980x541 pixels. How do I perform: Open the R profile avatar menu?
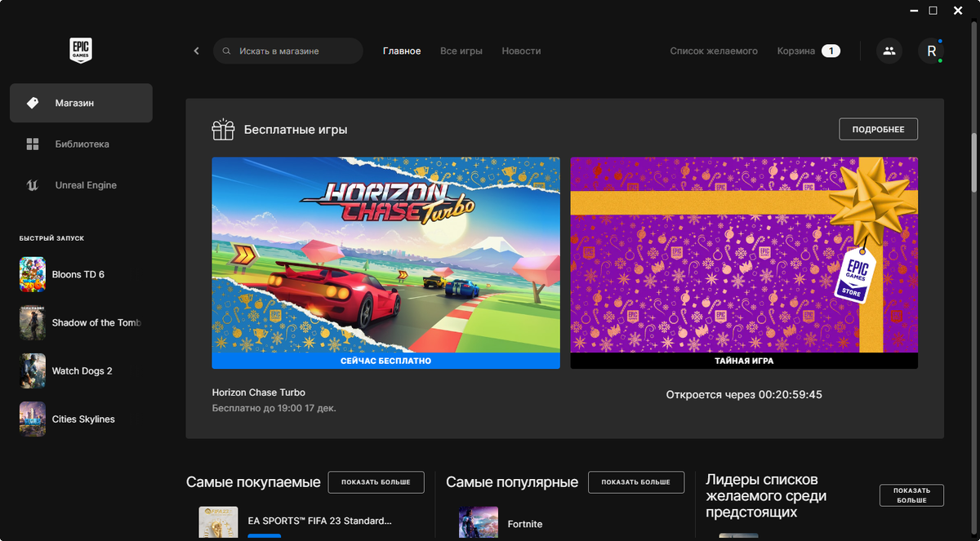coord(931,51)
